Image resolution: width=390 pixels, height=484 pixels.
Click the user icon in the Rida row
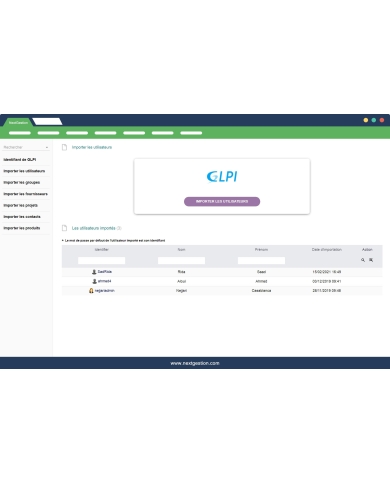point(94,272)
